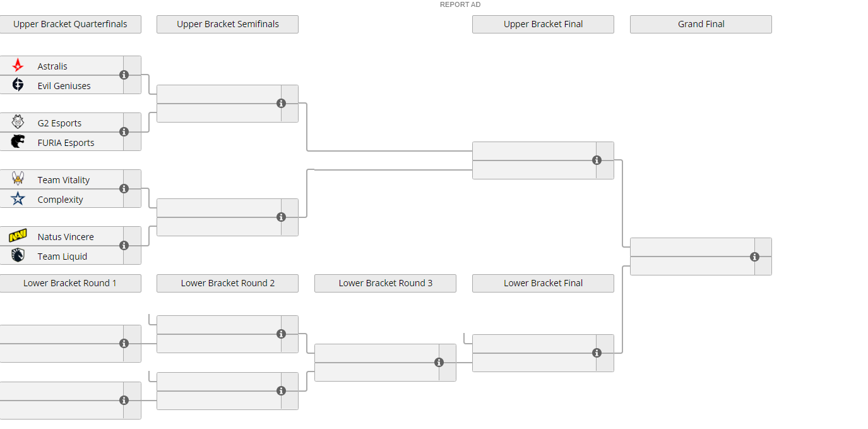Open info for G2 vs FURIA match
This screenshot has height=429, width=868.
124,131
